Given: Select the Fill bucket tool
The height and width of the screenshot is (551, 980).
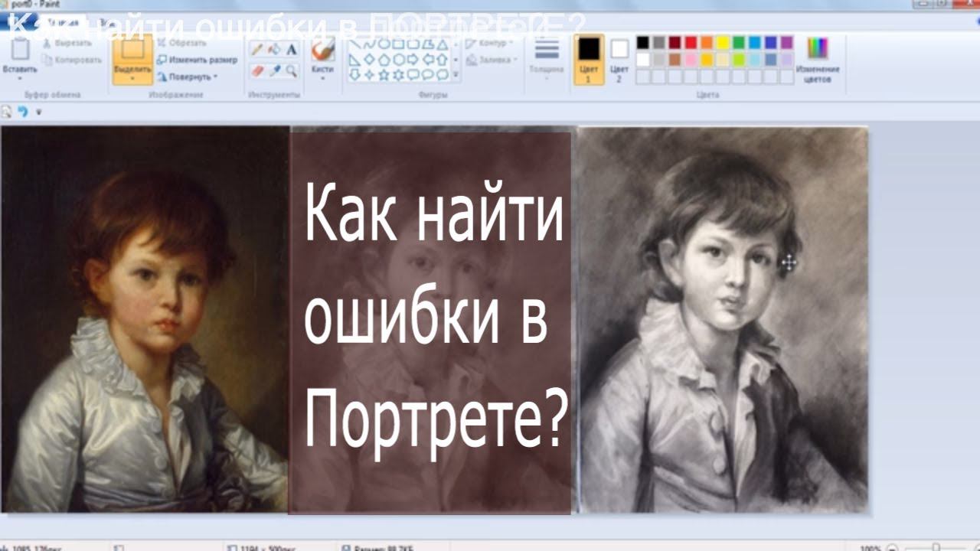Looking at the screenshot, I should tap(274, 50).
